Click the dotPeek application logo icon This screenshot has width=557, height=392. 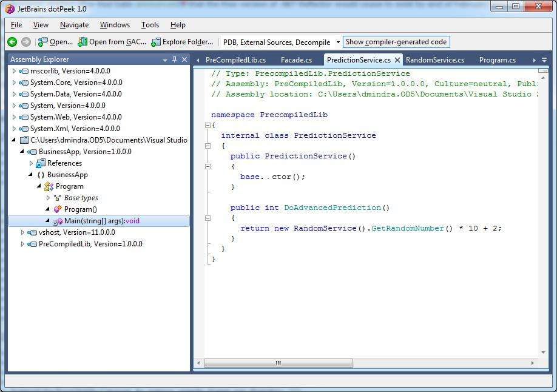point(10,9)
